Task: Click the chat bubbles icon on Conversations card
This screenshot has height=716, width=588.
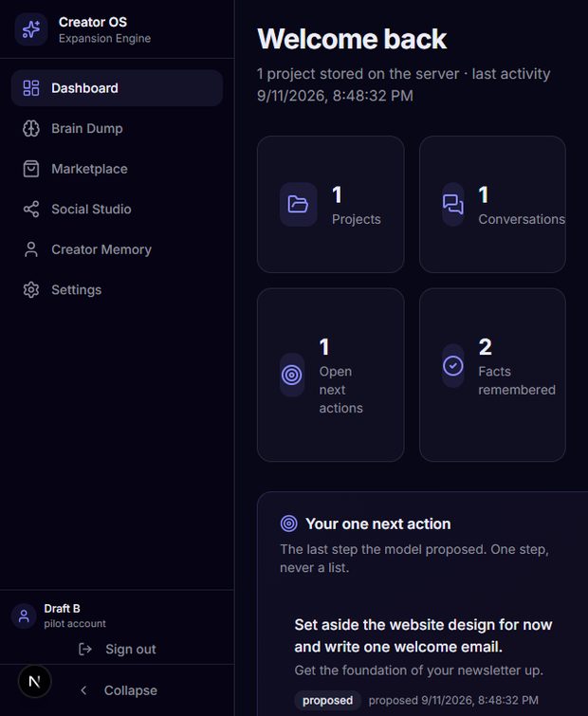Action: [x=453, y=204]
